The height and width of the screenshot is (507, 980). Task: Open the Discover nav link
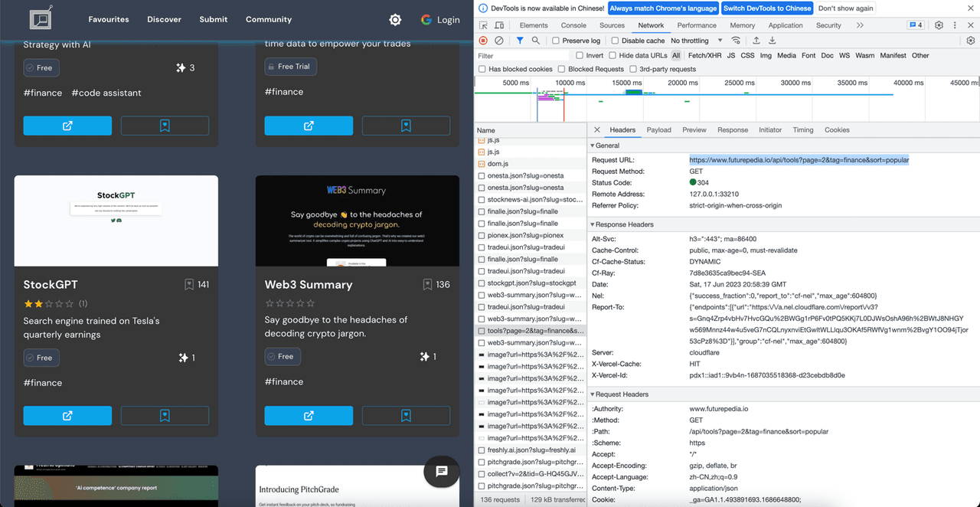[165, 19]
